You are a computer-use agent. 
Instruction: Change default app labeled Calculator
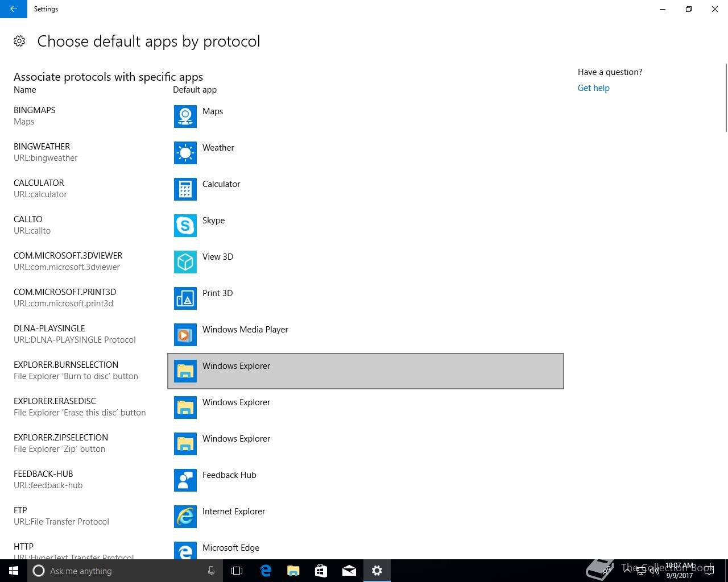pyautogui.click(x=366, y=189)
